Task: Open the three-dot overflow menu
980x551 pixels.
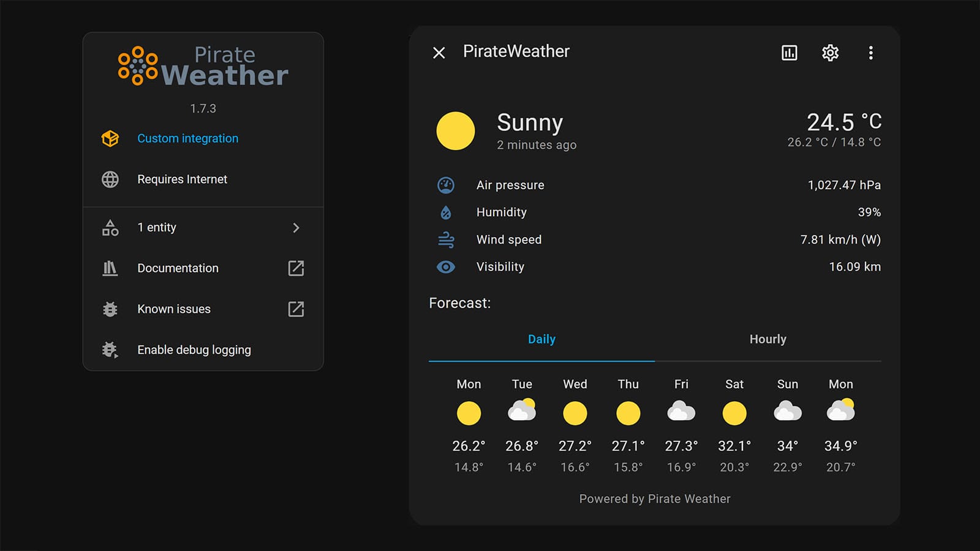Action: tap(872, 53)
